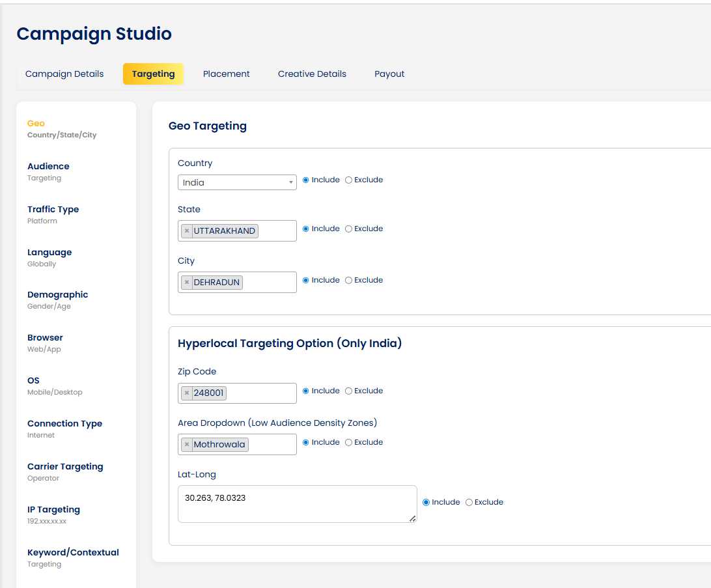Select Exclude for Lat-Long
Screen dimensions: 711x588
coord(469,502)
